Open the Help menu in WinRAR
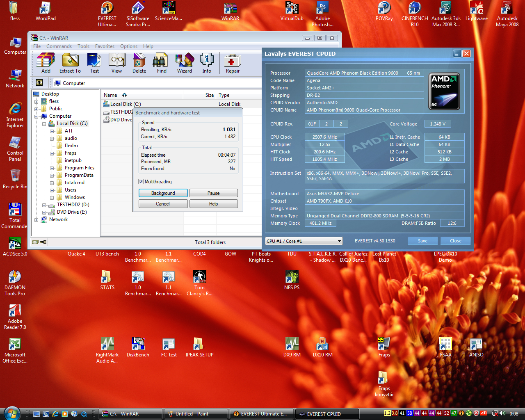 [148, 46]
